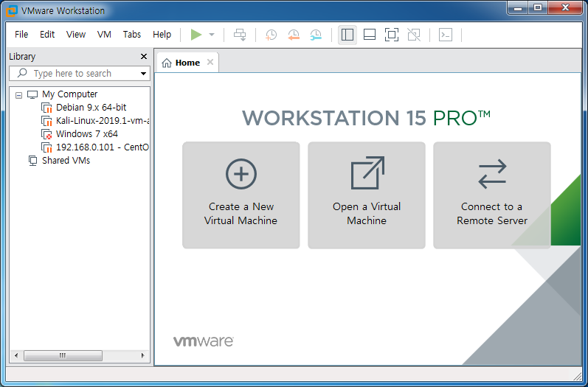Minimize the VMware Workstation window
The image size is (588, 387).
(518, 7)
